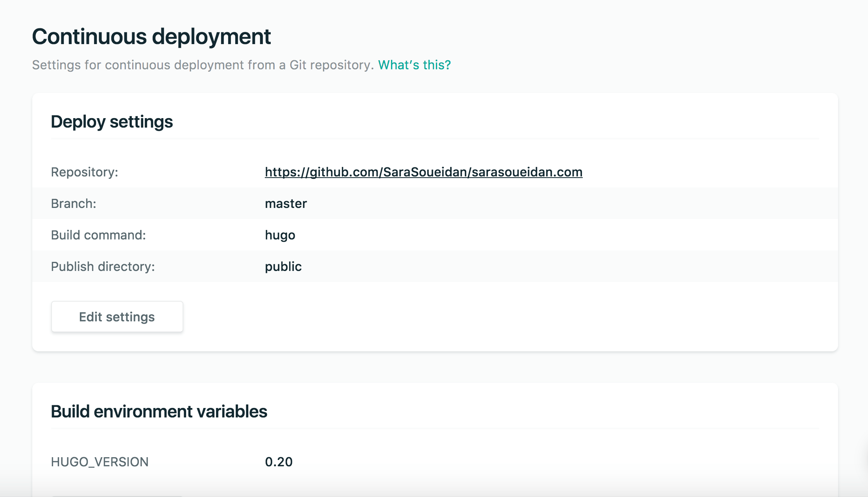Click the hugo build command value
This screenshot has height=497, width=868.
(280, 235)
